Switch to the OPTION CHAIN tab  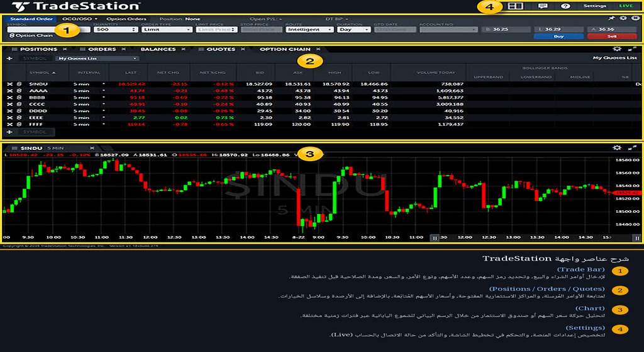point(285,49)
